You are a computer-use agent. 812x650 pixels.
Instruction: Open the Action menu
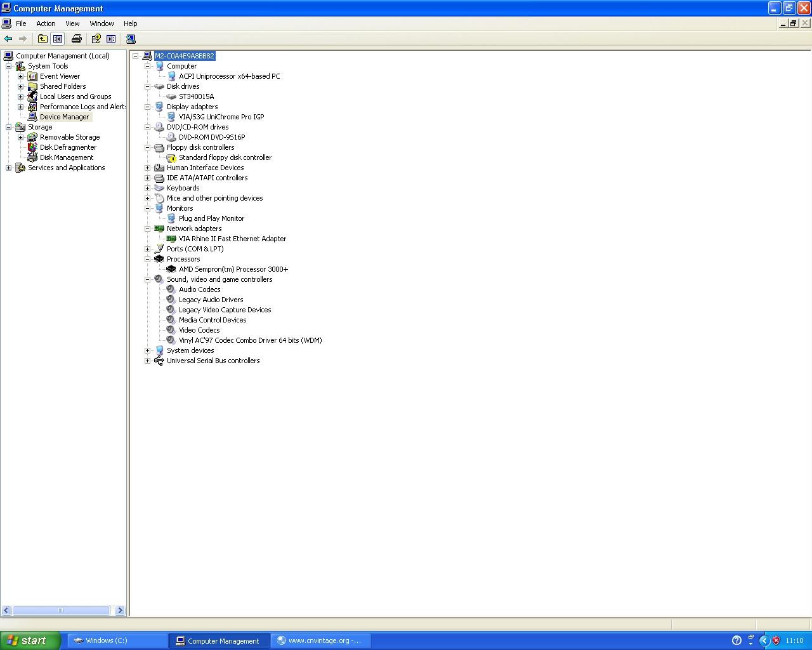coord(46,23)
